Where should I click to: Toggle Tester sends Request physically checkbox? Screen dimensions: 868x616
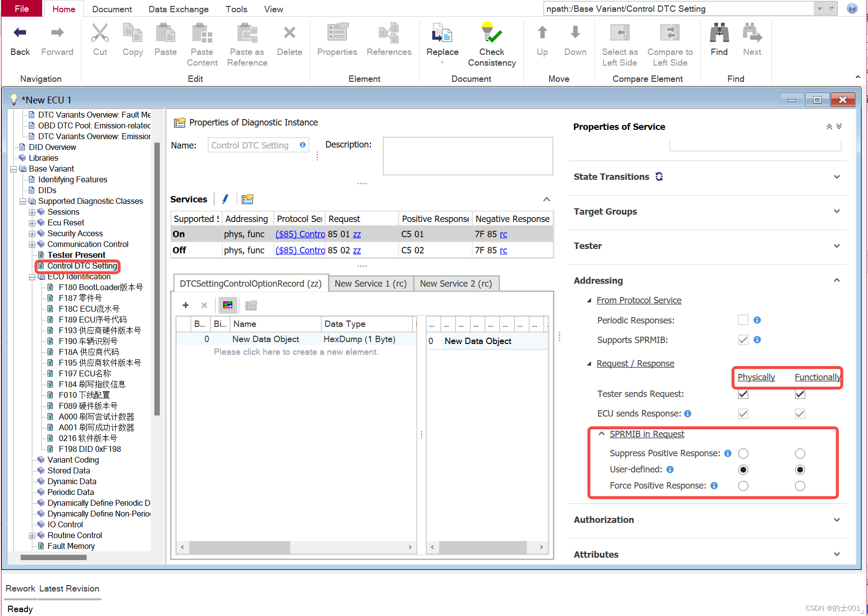[x=743, y=394]
